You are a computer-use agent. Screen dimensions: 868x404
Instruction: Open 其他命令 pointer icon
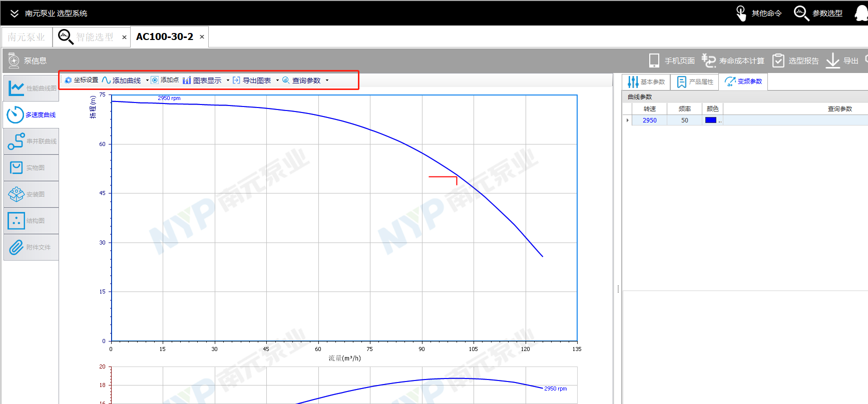741,13
